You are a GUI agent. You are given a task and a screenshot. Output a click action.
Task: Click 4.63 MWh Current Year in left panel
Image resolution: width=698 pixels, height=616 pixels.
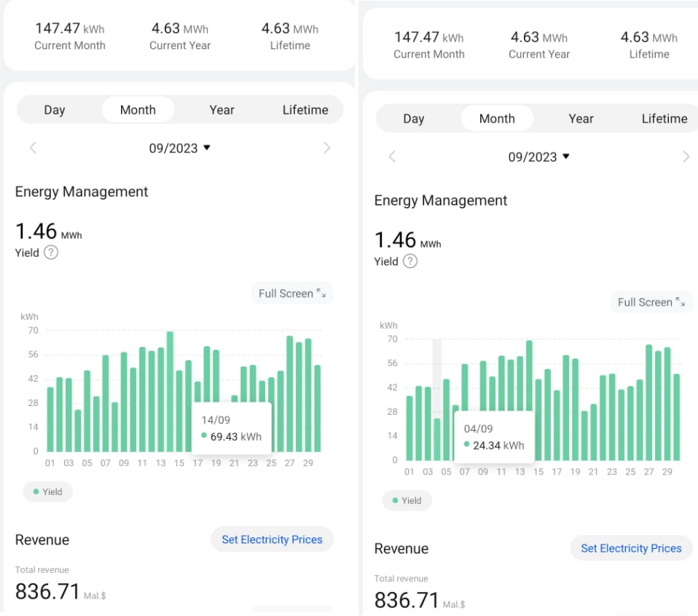180,36
